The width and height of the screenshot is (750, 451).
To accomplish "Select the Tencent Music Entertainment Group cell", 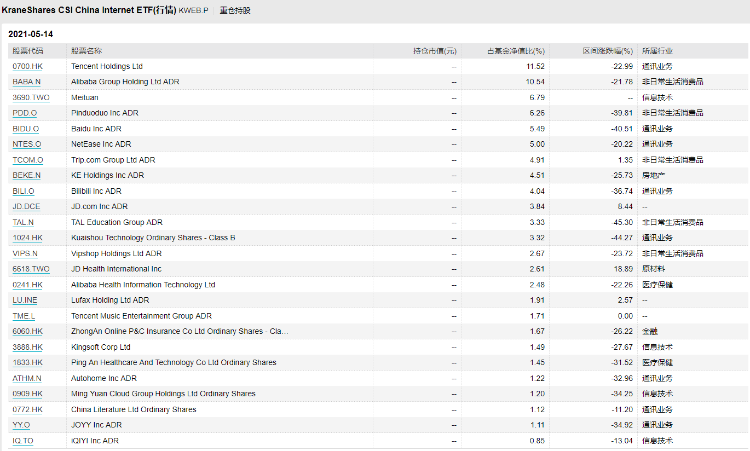I will (141, 316).
